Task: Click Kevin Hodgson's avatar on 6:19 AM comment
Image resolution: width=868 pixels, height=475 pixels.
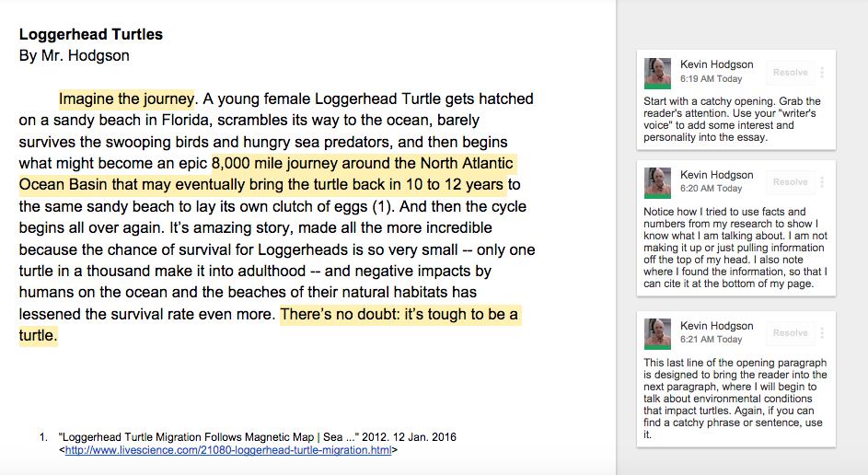Action: click(x=657, y=73)
